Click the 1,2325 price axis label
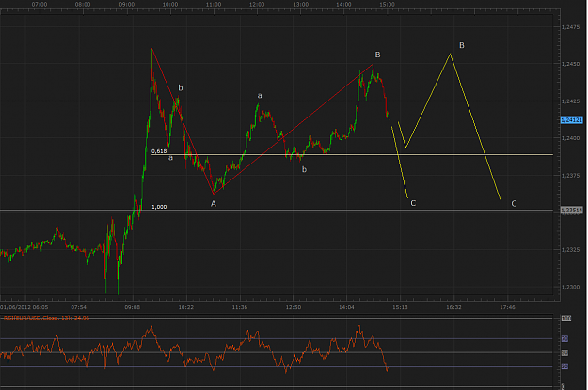The image size is (588, 390). (570, 250)
